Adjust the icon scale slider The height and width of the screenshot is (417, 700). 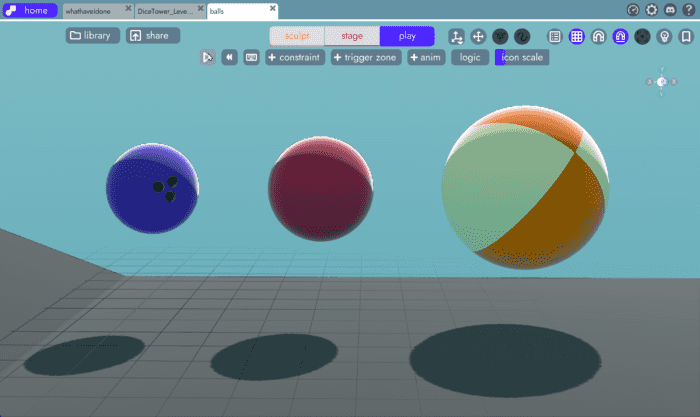click(522, 57)
